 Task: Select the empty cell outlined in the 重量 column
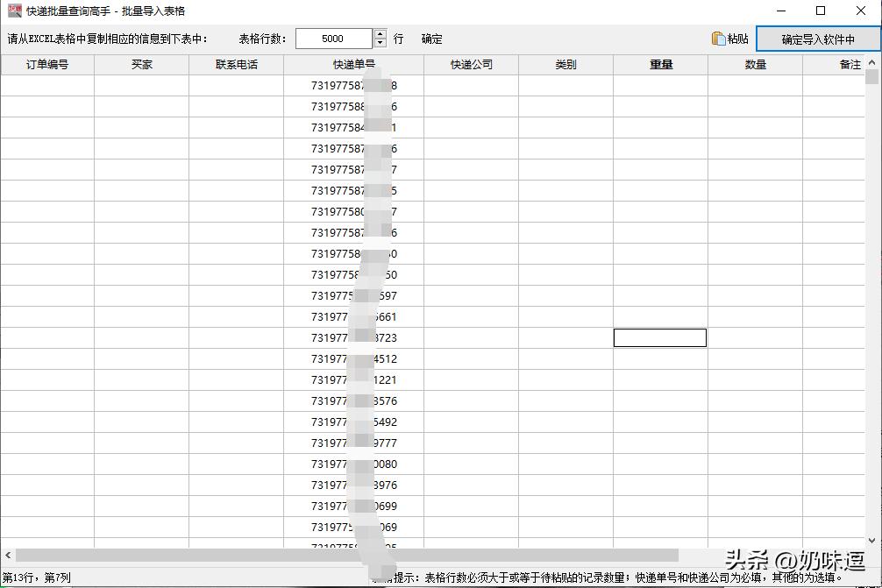[658, 337]
